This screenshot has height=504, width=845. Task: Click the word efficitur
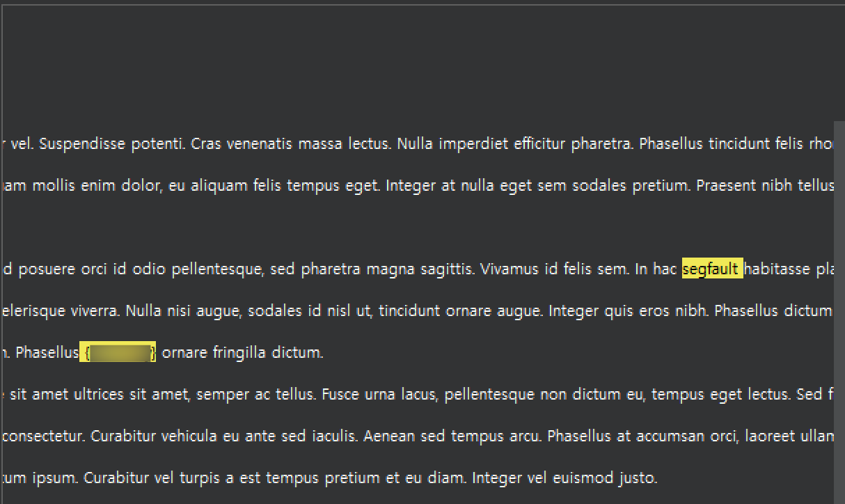click(540, 144)
